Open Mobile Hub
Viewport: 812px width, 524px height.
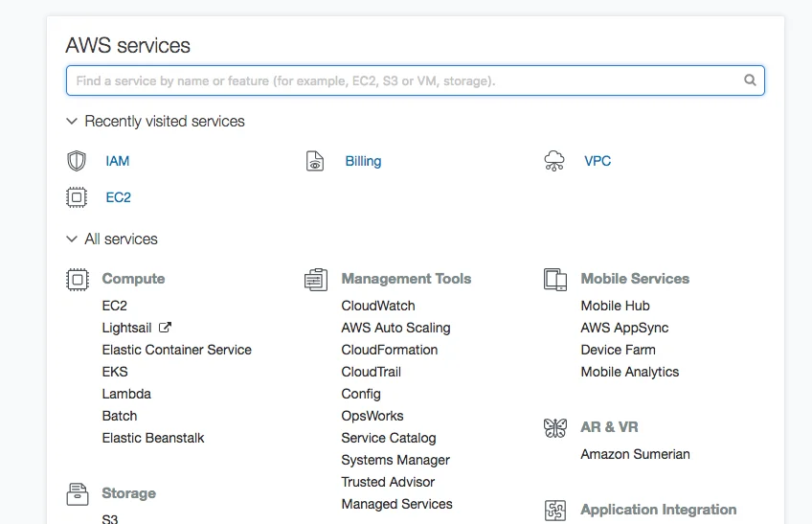pos(615,306)
